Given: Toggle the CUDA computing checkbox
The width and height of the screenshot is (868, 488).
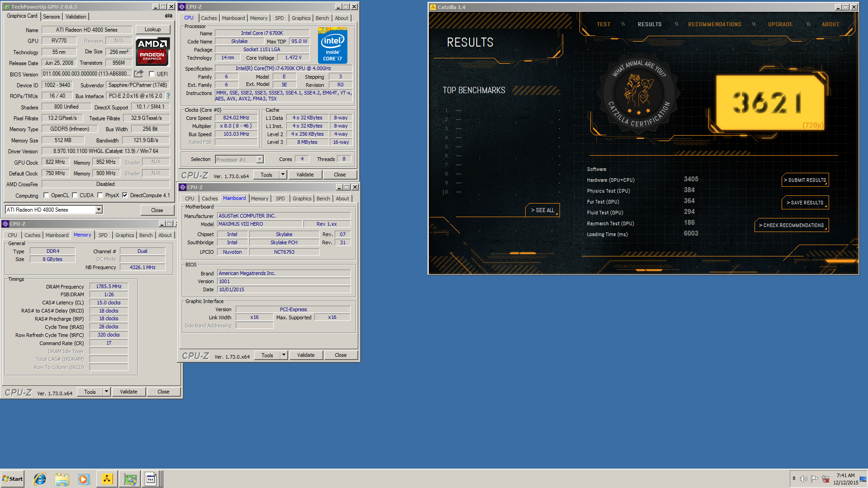Looking at the screenshot, I should pyautogui.click(x=75, y=195).
